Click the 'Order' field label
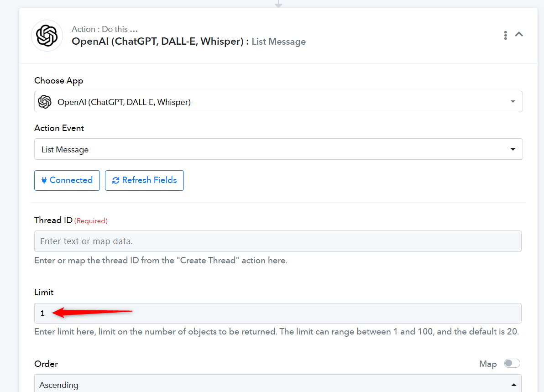Screen dimensions: 544x392 tap(46, 364)
